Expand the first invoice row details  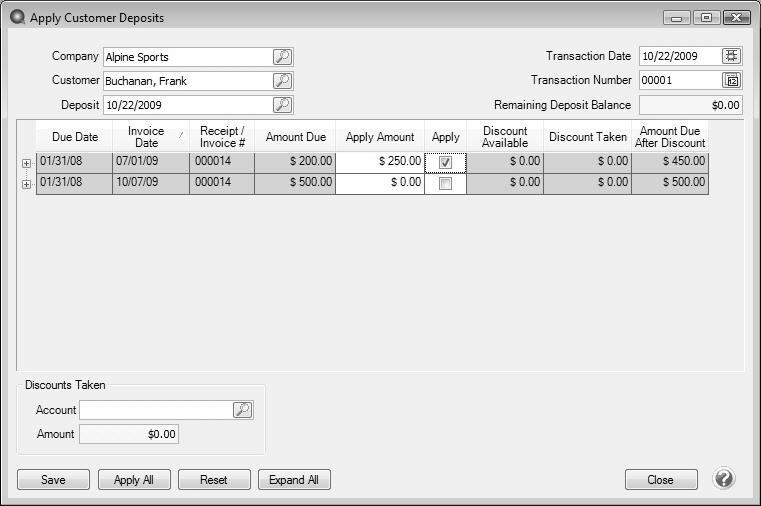point(26,162)
